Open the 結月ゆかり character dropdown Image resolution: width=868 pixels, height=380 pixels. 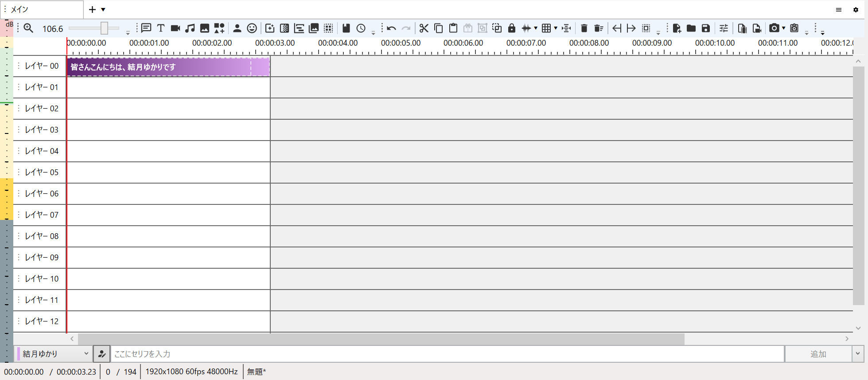(x=54, y=354)
